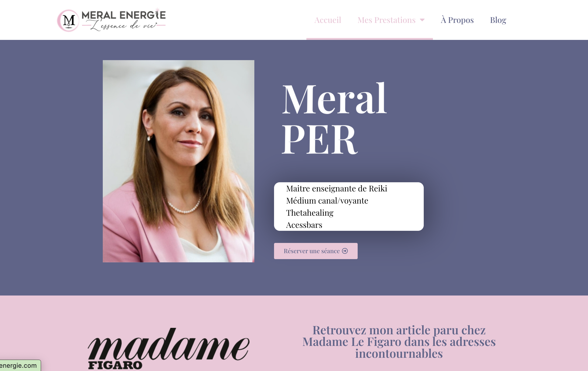Select Maitre enseignante de Reiki text
The image size is (588, 371).
point(337,188)
